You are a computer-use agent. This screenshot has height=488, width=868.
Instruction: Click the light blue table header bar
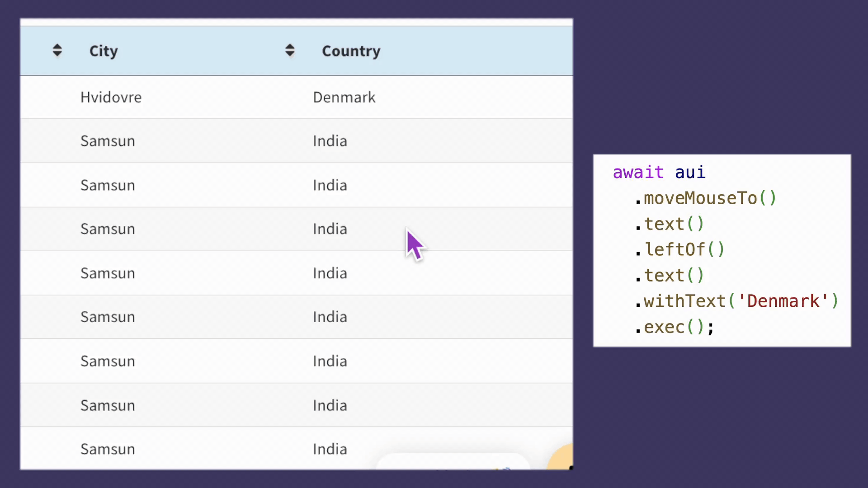(x=296, y=50)
